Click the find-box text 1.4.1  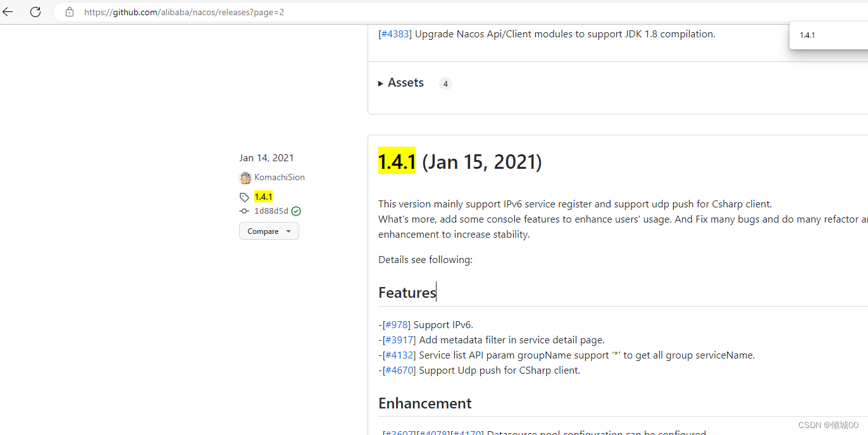click(807, 35)
